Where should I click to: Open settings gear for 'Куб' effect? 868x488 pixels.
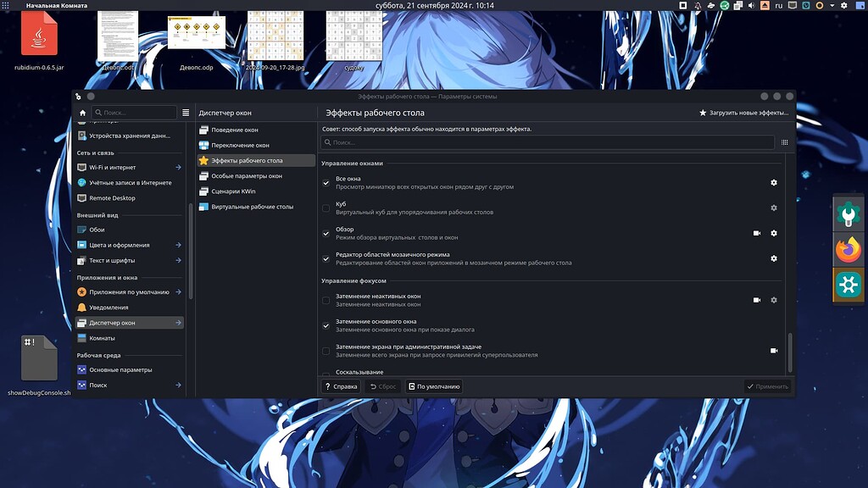pos(773,208)
